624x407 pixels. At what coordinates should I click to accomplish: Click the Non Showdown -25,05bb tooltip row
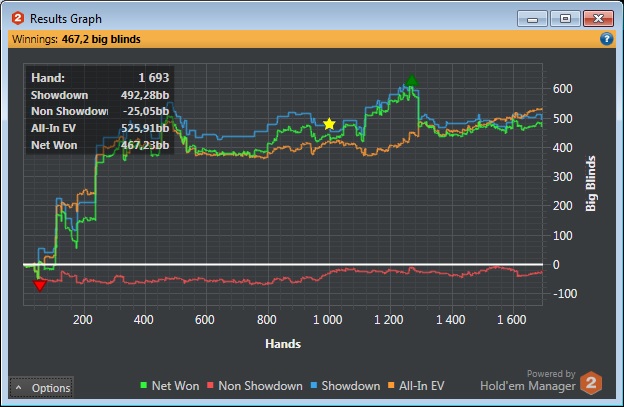100,111
